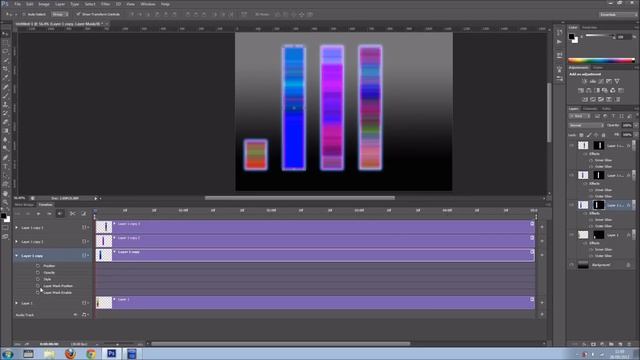Enable the Position keyframe stopwatch
This screenshot has height=360, width=640.
(38, 266)
